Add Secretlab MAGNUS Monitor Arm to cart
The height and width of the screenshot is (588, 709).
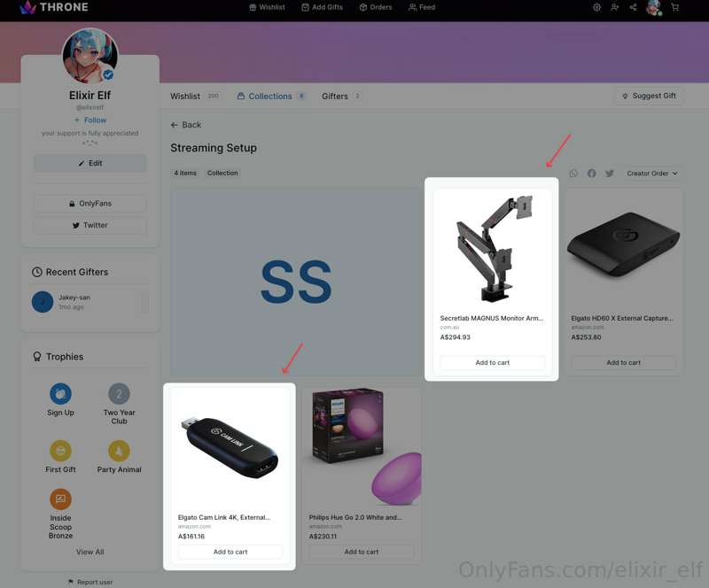(x=492, y=362)
